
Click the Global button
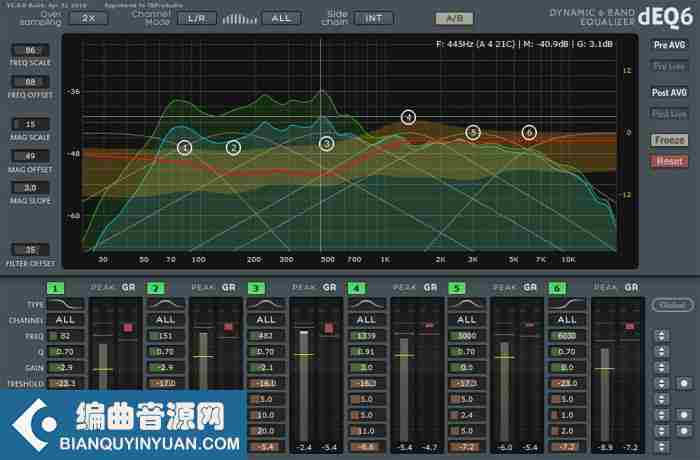point(672,305)
